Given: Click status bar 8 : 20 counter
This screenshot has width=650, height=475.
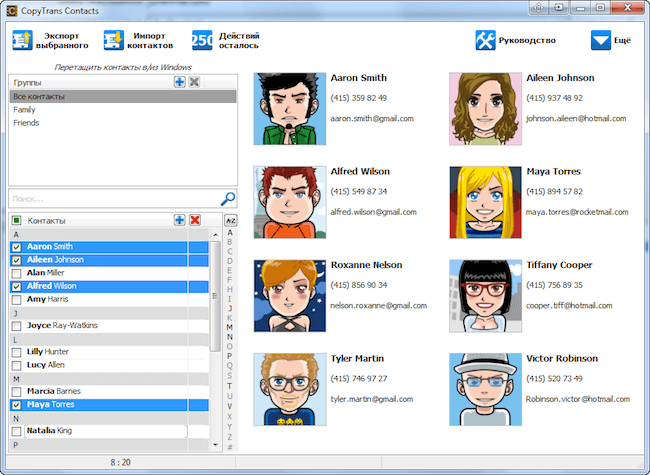Looking at the screenshot, I should (120, 463).
